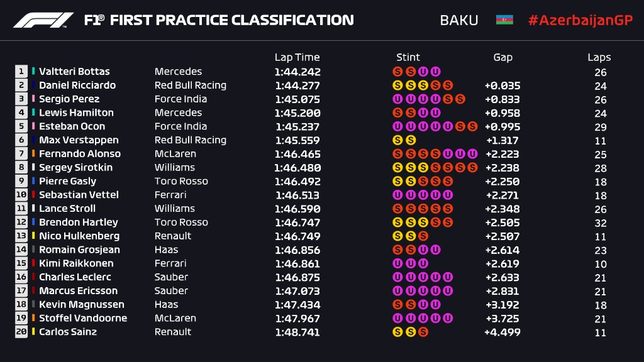Click the position 1 number box
Screen dimensions: 644x362
point(21,72)
